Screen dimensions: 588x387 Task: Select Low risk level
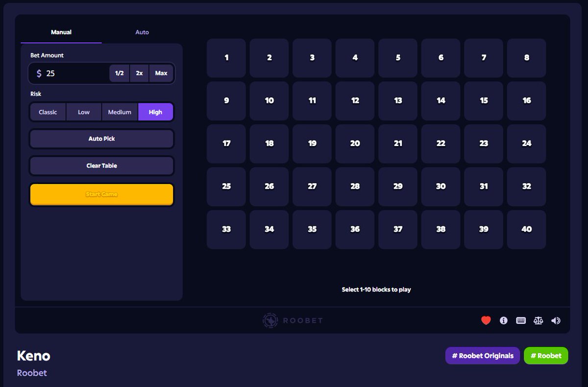click(x=84, y=112)
